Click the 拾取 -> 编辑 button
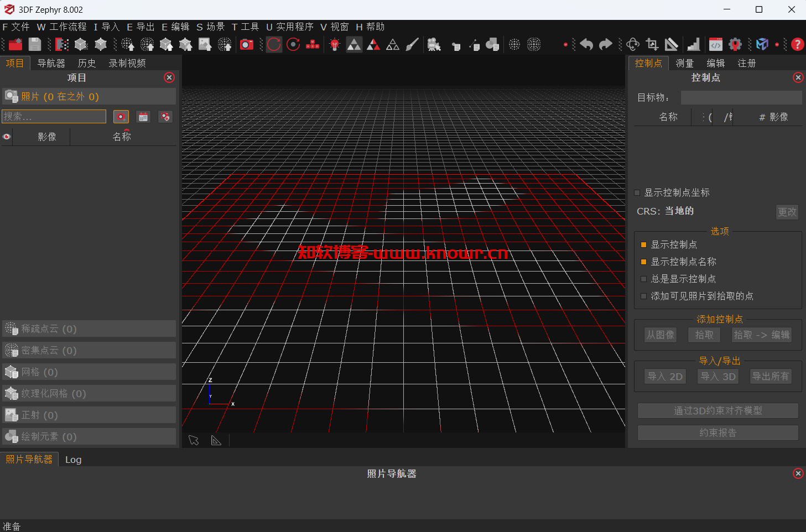Image resolution: width=806 pixels, height=532 pixels. click(x=762, y=335)
